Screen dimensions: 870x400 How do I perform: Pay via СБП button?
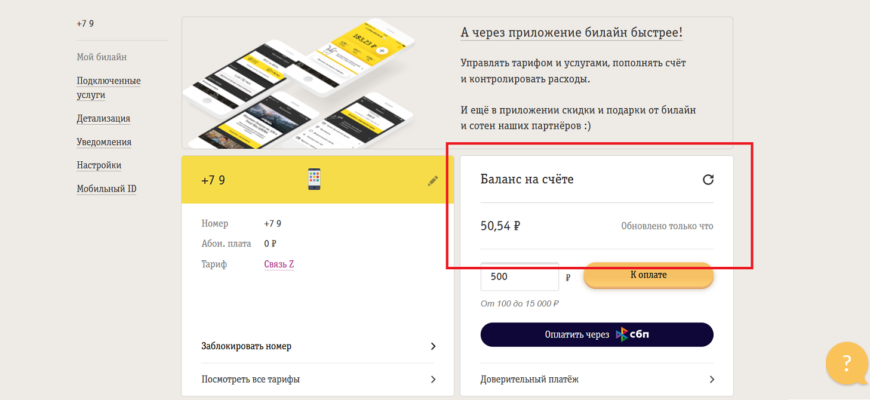[596, 335]
